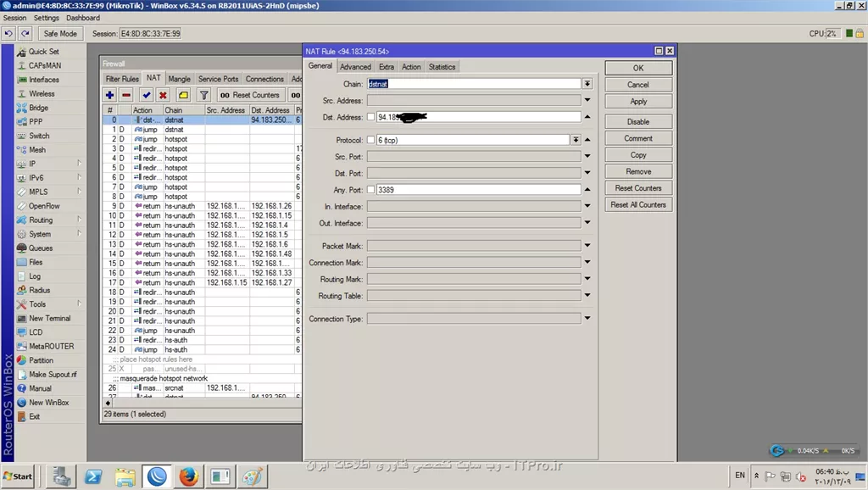Viewport: 868px width, 490px height.
Task: Click Apply button
Action: coord(638,102)
